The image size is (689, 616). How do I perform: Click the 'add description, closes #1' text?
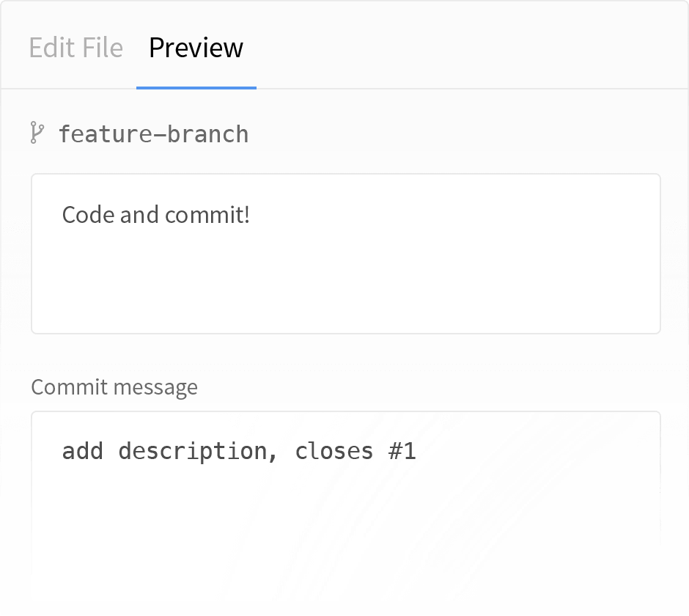coord(239,452)
